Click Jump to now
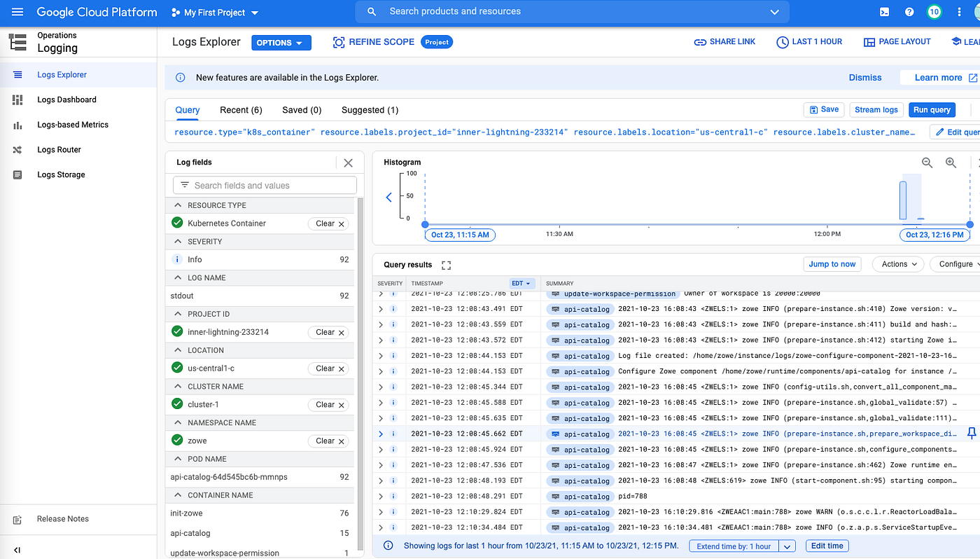This screenshot has height=559, width=980. pyautogui.click(x=832, y=264)
